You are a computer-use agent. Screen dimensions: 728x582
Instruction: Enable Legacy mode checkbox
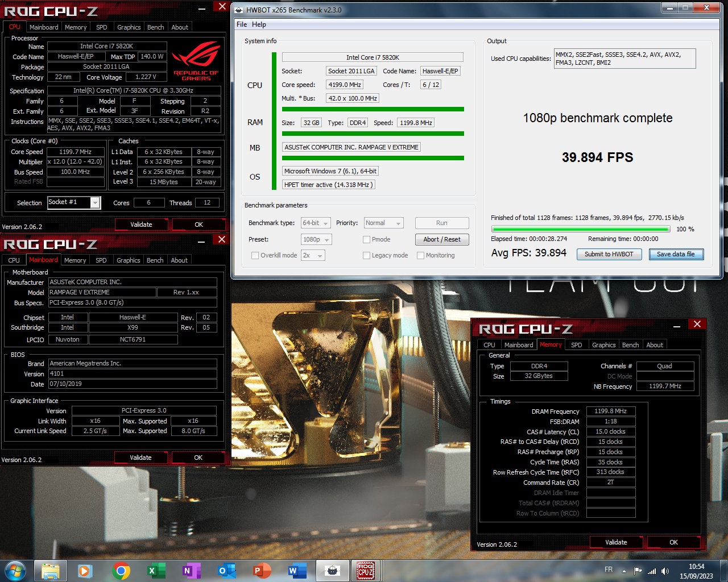(x=367, y=256)
